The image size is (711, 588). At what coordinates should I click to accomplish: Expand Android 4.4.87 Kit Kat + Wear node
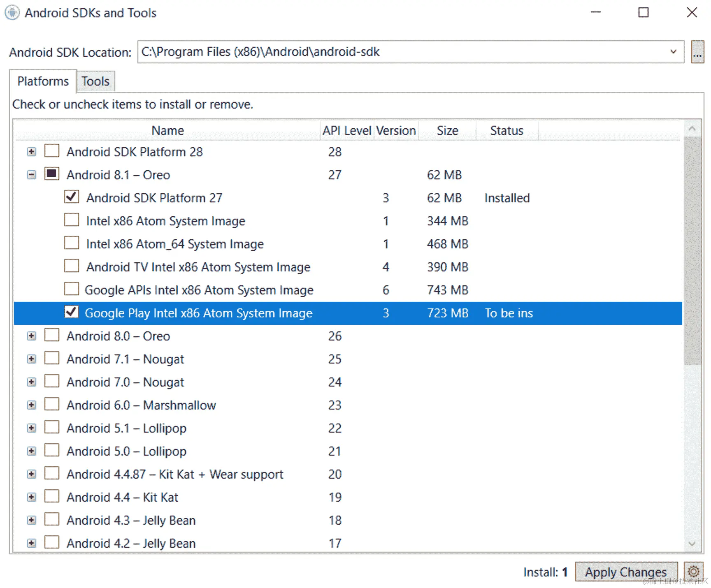(31, 474)
